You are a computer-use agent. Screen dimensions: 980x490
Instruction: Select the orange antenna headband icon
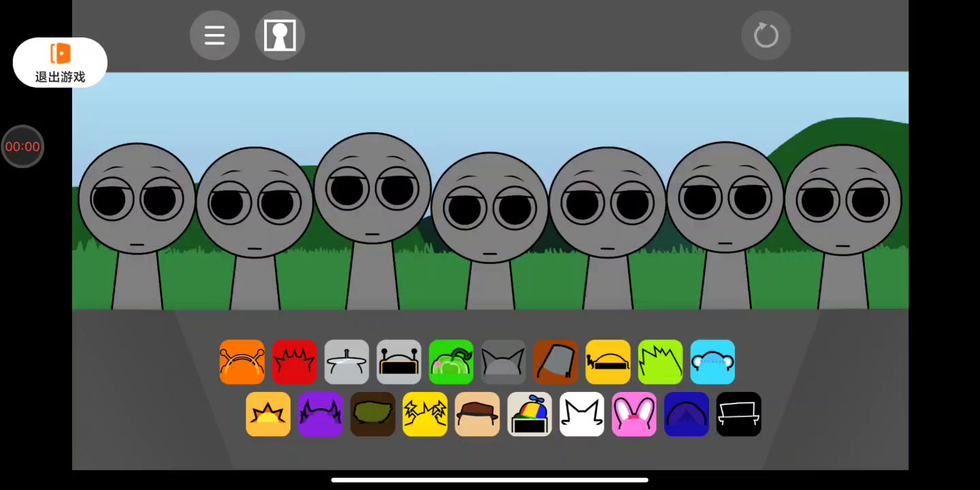[242, 362]
